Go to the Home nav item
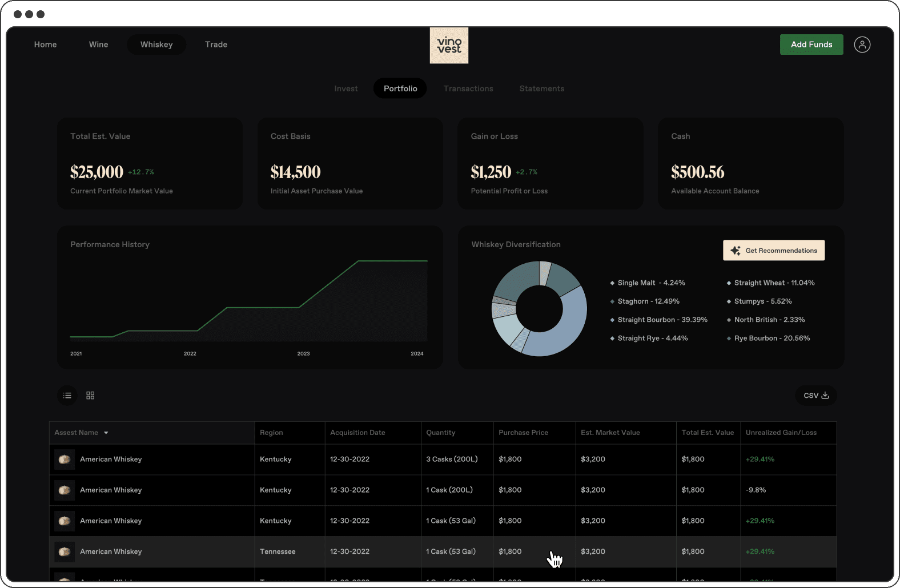900x588 pixels. pyautogui.click(x=45, y=45)
